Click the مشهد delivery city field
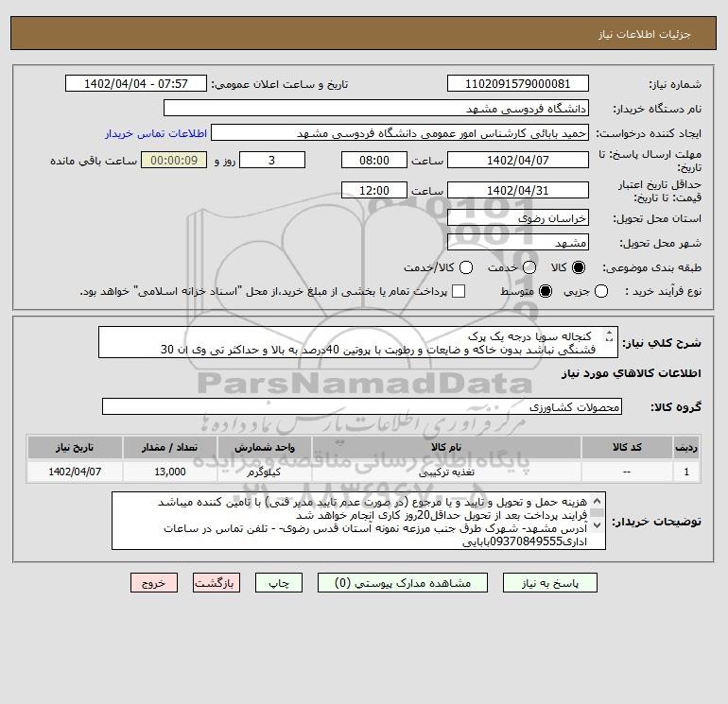The width and height of the screenshot is (728, 704). [x=518, y=243]
